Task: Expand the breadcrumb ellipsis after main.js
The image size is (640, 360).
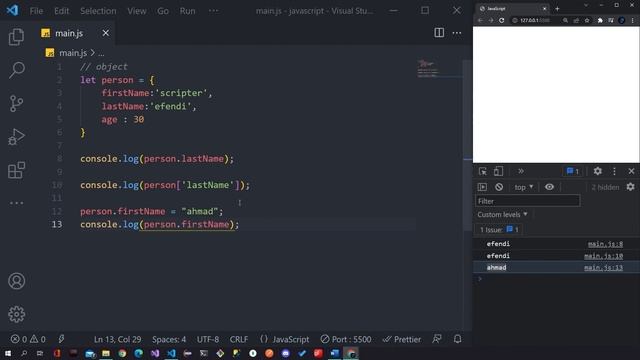Action: (101, 53)
